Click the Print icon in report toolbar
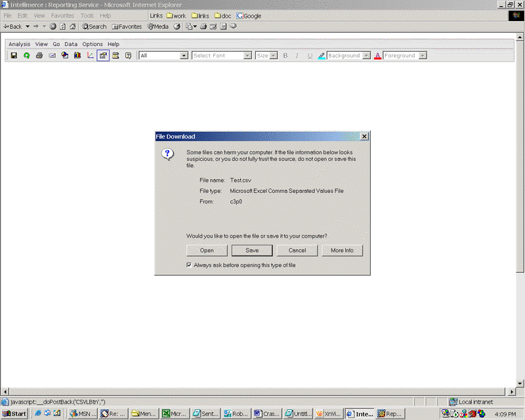The width and height of the screenshot is (525, 420). click(39, 55)
